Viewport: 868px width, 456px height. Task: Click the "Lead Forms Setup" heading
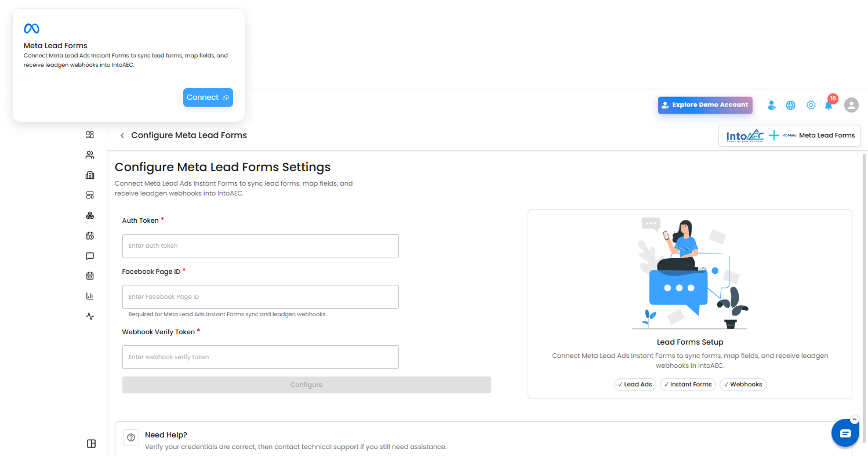[x=690, y=342]
